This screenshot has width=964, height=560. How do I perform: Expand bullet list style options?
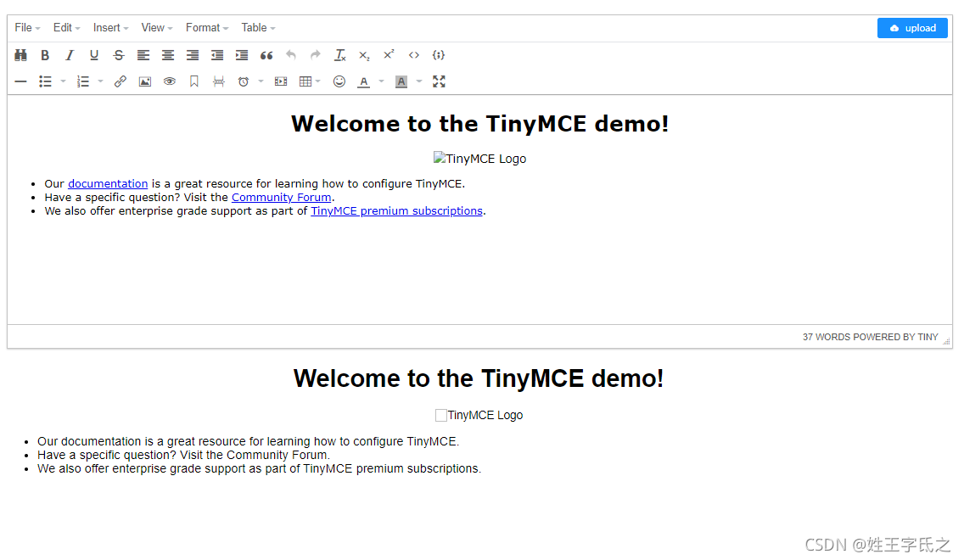[x=63, y=81]
